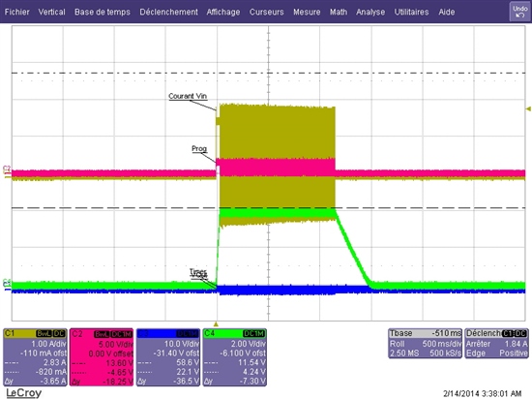This screenshot has height=399, width=532.
Task: Open the pink C2 channel descriptor box
Action: pos(102,357)
